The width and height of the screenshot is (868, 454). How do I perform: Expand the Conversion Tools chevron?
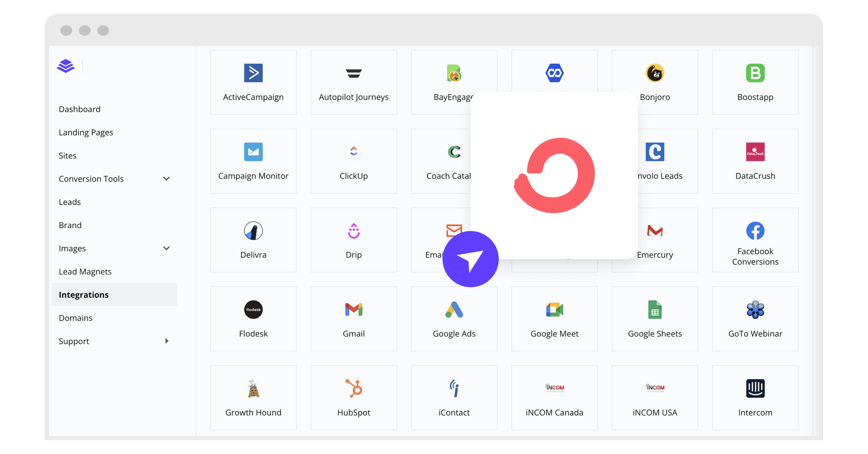pos(166,179)
